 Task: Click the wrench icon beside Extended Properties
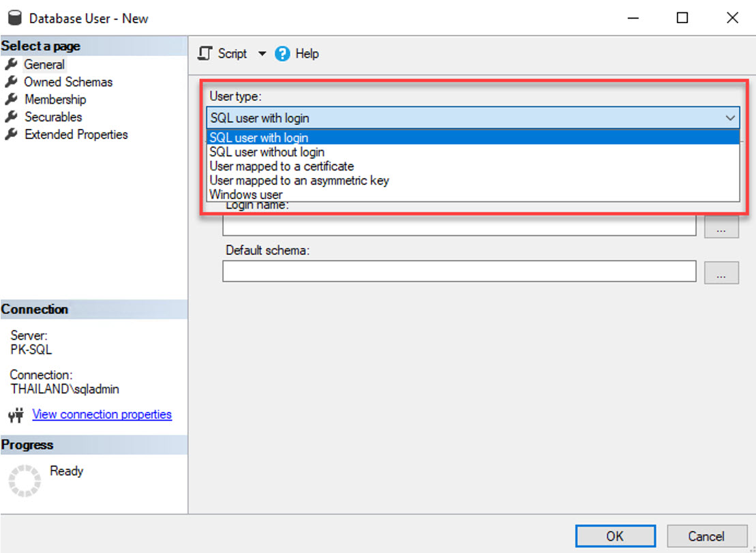point(10,134)
